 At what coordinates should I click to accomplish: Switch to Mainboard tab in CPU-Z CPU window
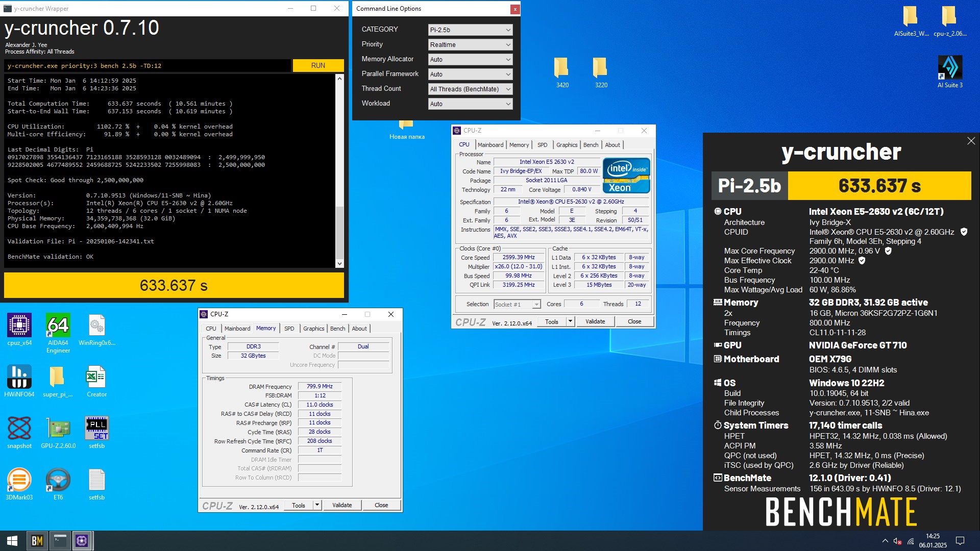pos(491,145)
